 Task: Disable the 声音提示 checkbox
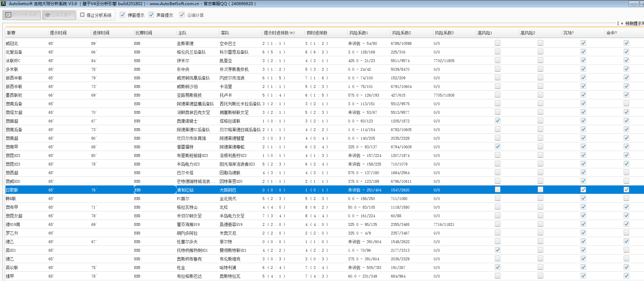(x=151, y=15)
